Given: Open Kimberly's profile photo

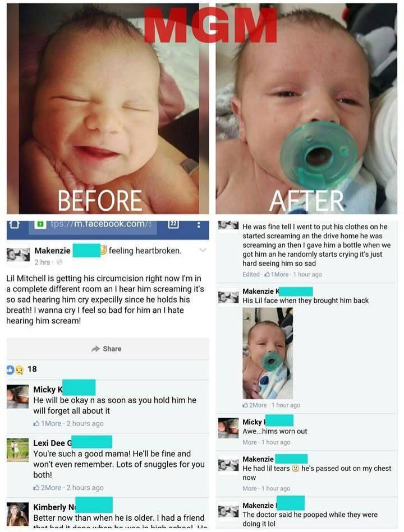Looking at the screenshot, I should click(x=17, y=515).
